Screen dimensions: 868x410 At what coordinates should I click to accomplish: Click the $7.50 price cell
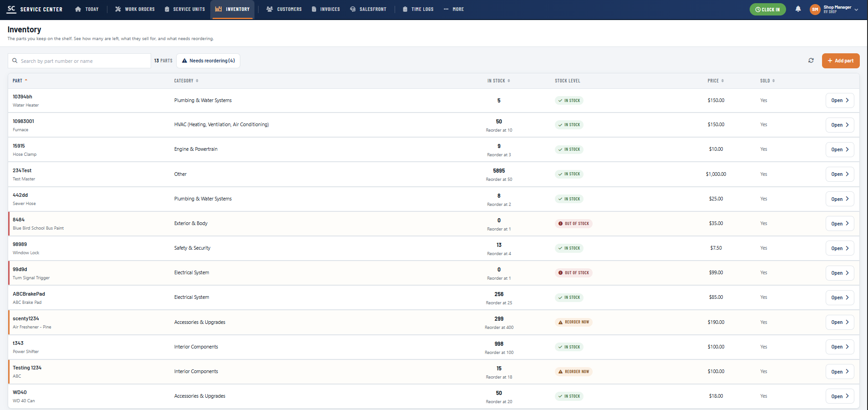click(x=716, y=248)
